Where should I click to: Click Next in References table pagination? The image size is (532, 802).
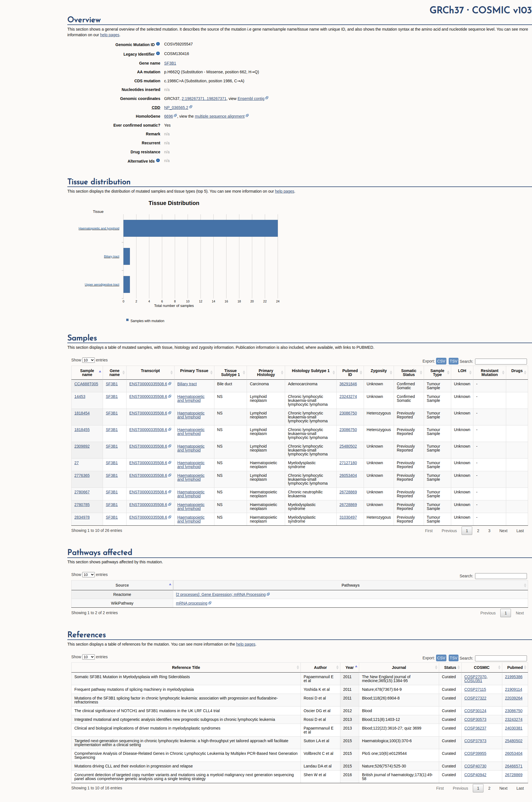pos(503,789)
